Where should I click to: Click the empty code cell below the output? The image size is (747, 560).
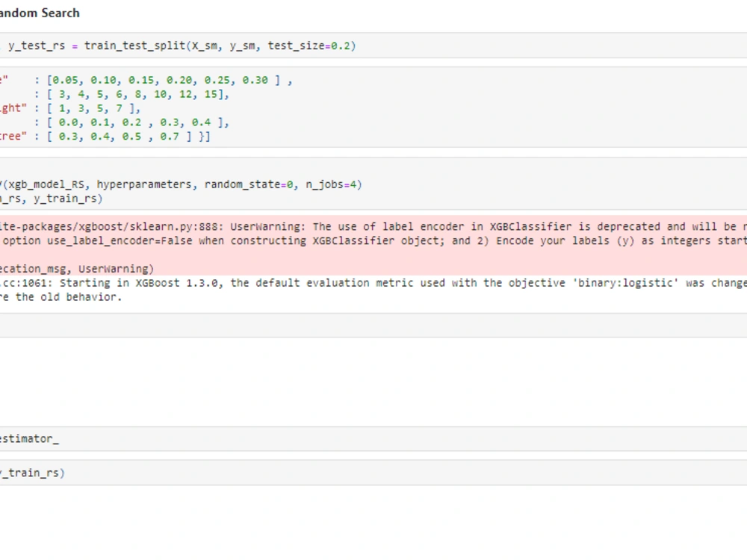[373, 326]
